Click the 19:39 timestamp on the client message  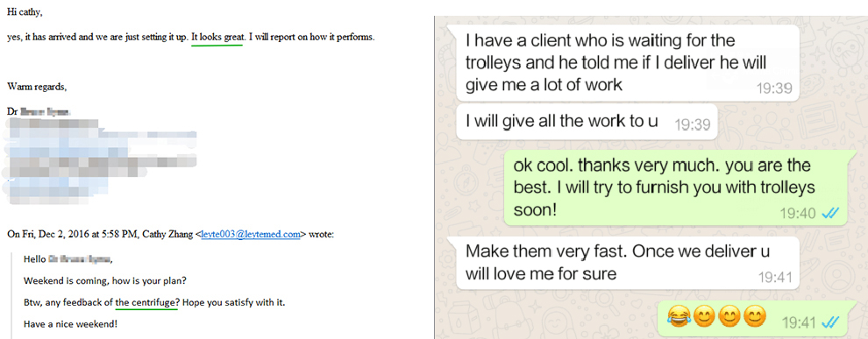pyautogui.click(x=774, y=88)
